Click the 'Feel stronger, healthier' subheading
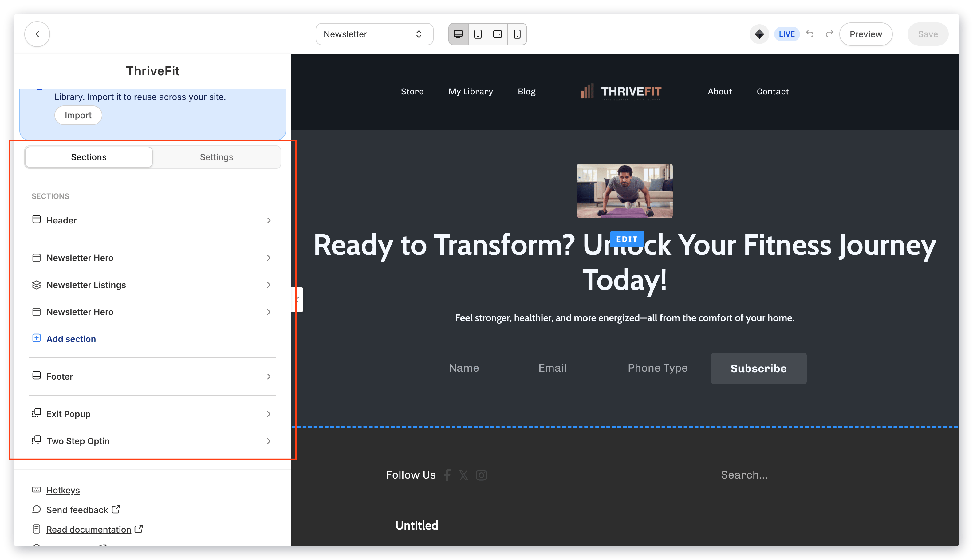The image size is (973, 560). pos(624,318)
